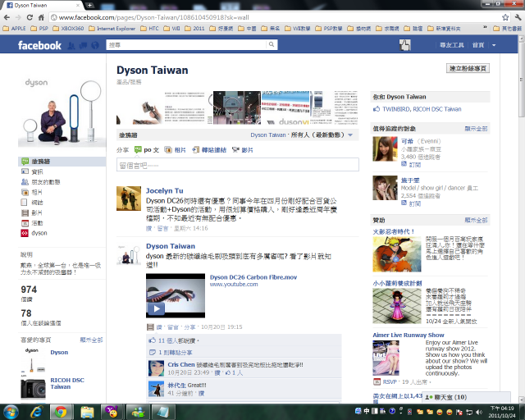Open Yahoo Messenger in taskbar
The image size is (525, 420).
click(x=112, y=412)
